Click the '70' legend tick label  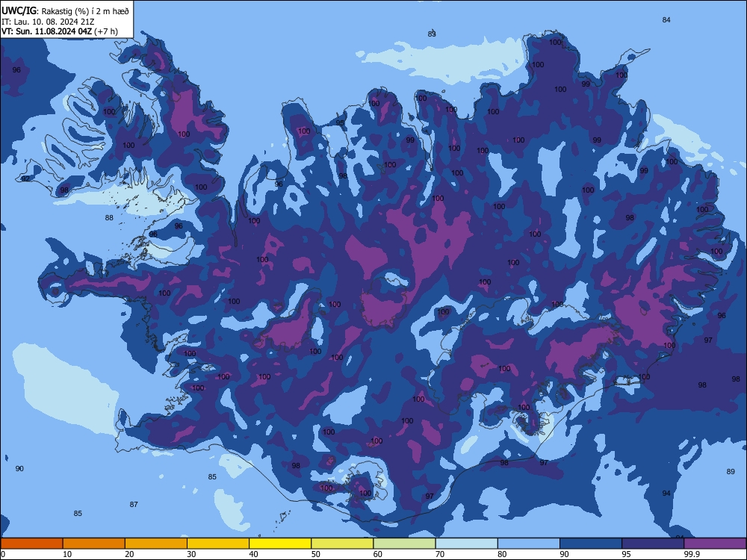pos(440,554)
